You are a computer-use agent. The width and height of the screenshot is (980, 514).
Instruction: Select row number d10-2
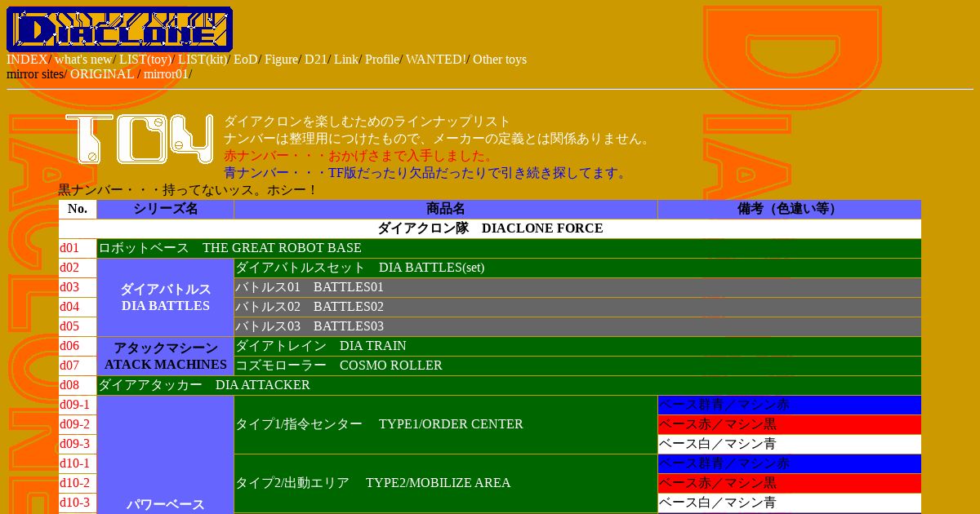coord(78,483)
